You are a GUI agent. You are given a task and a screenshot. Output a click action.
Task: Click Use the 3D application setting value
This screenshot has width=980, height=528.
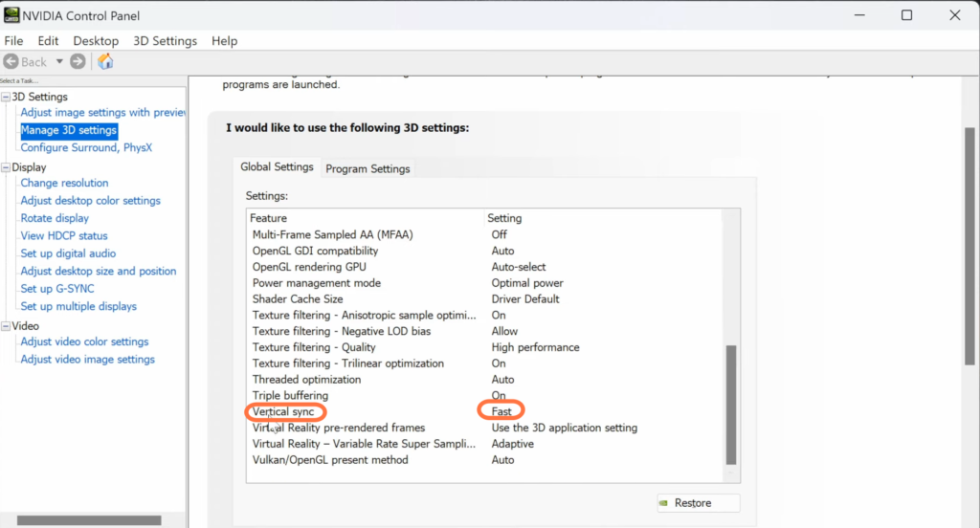pos(565,428)
